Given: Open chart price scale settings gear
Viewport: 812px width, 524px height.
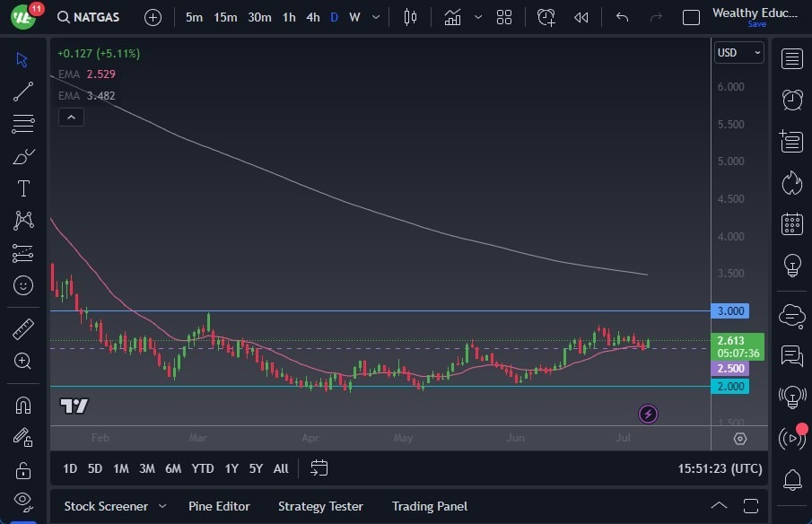Looking at the screenshot, I should (x=740, y=439).
